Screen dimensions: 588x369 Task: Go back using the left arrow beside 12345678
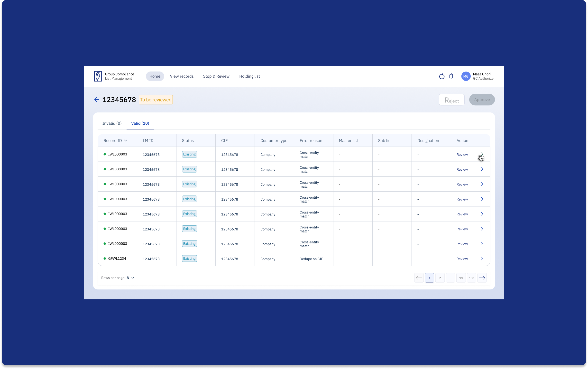click(96, 100)
